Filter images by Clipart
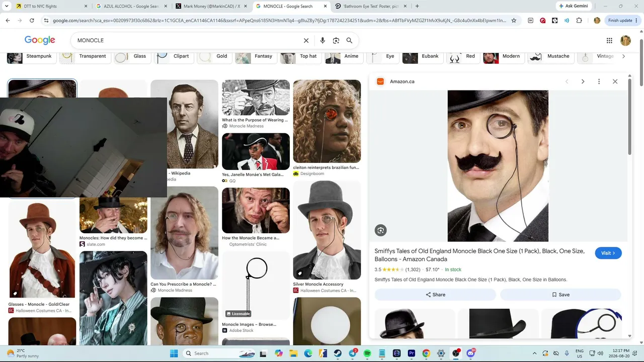Image resolution: width=644 pixels, height=362 pixels. 173,56
